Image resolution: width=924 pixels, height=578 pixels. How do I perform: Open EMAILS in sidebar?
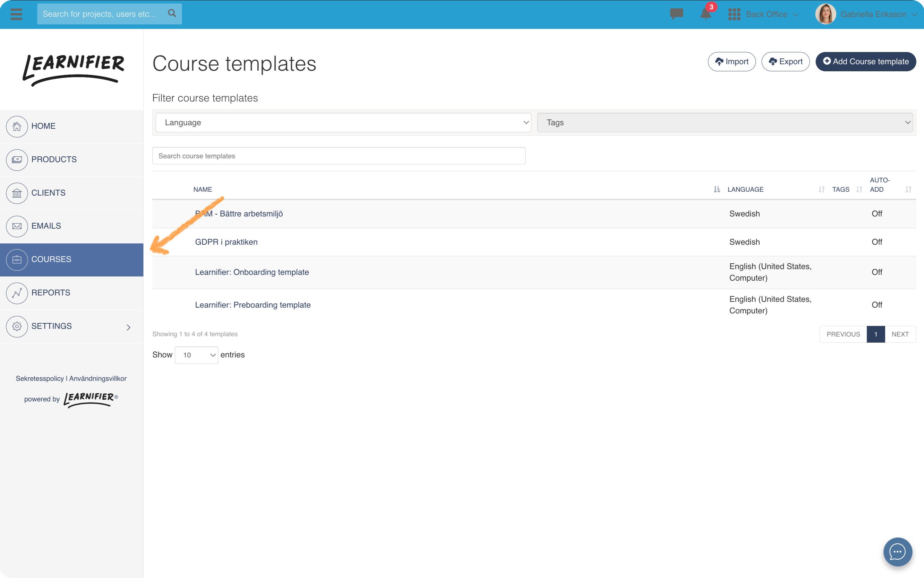pos(72,226)
